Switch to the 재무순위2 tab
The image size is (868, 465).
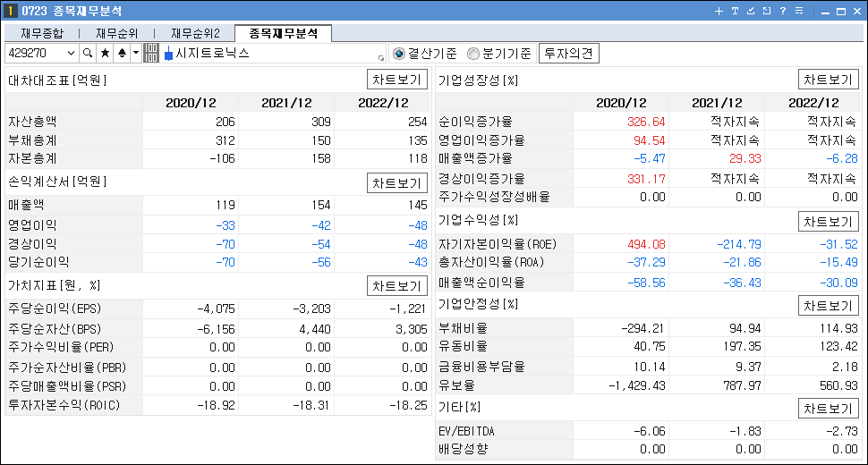(195, 34)
